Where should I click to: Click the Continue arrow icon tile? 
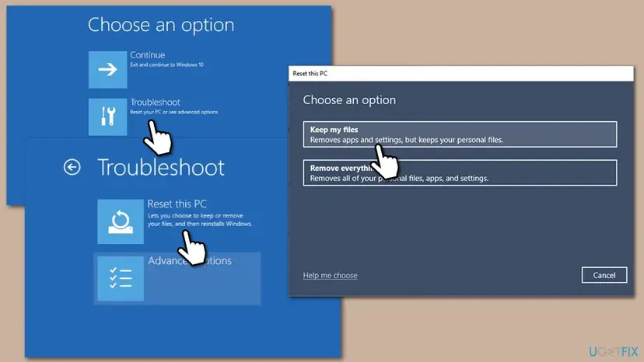point(107,69)
